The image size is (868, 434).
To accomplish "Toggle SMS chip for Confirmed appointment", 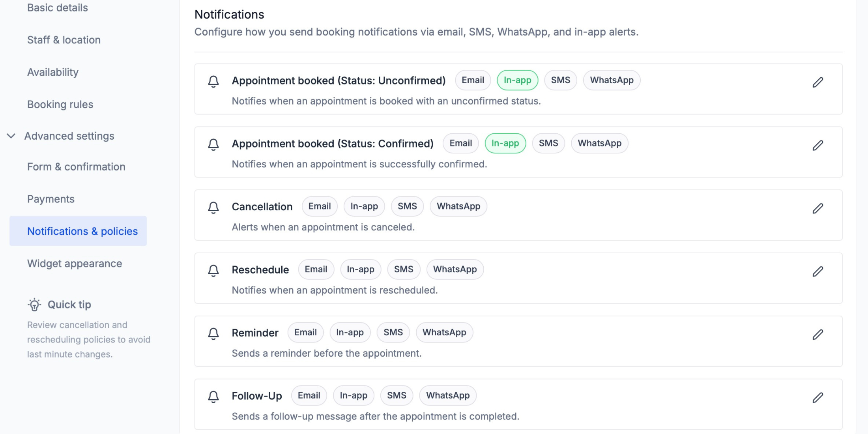I will point(548,143).
